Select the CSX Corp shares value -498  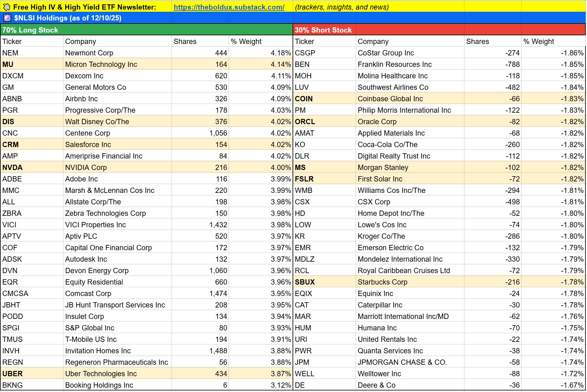493,202
